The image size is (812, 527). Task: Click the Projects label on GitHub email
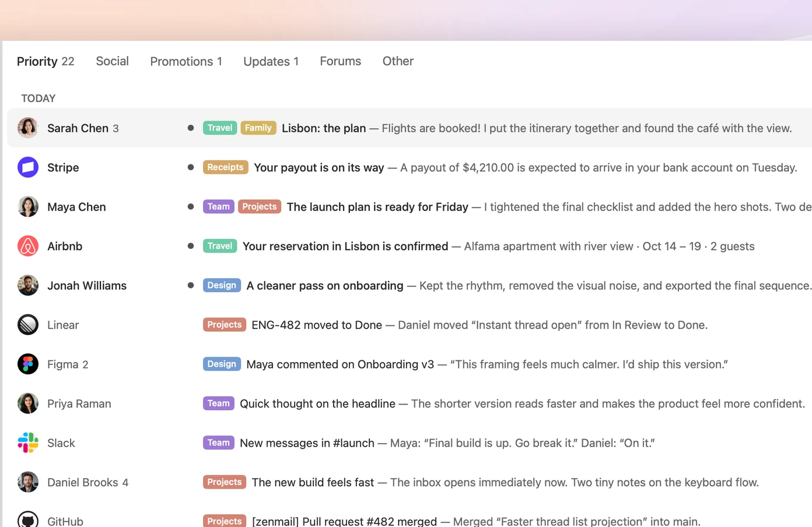(x=225, y=521)
